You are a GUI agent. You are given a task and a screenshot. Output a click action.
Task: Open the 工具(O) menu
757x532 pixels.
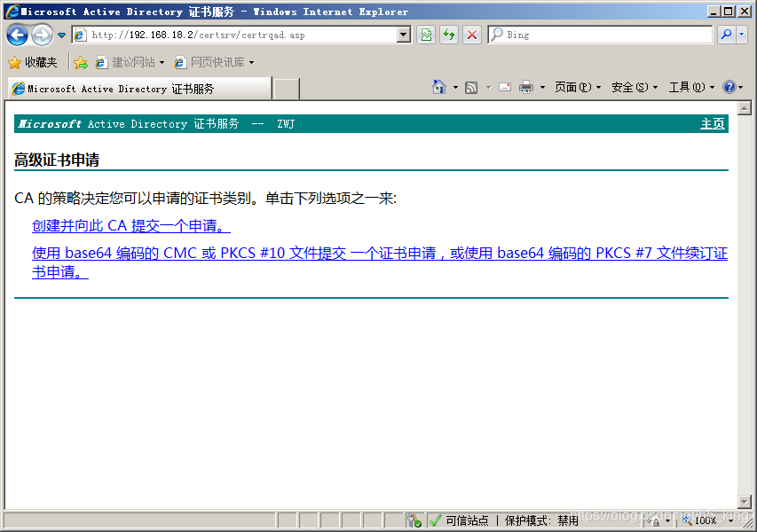pyautogui.click(x=691, y=87)
